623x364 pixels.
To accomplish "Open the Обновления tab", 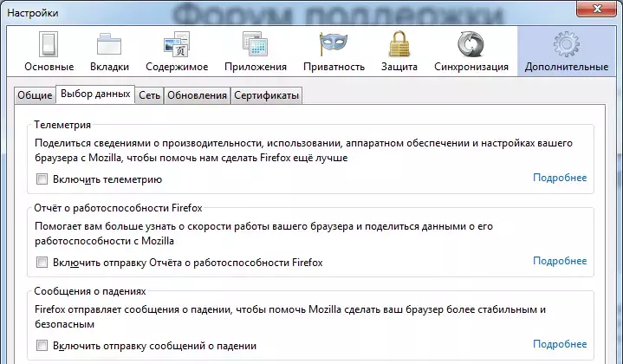I will pos(197,95).
